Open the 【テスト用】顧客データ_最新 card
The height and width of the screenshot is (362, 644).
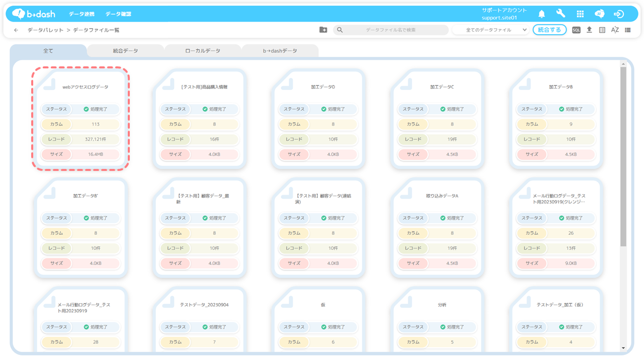200,227
